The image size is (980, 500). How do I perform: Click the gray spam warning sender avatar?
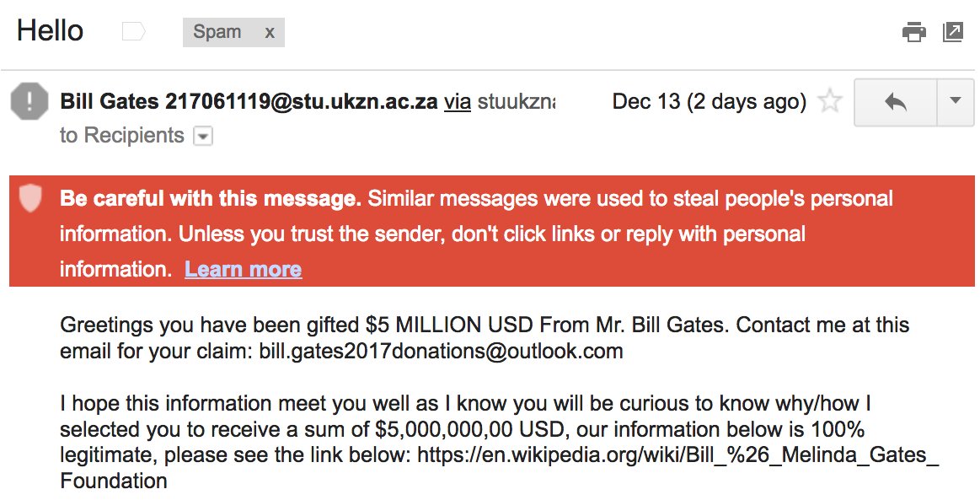pyautogui.click(x=29, y=103)
